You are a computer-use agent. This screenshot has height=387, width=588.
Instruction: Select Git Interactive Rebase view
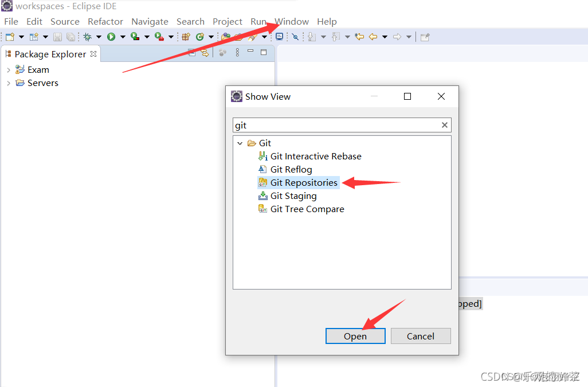point(316,156)
